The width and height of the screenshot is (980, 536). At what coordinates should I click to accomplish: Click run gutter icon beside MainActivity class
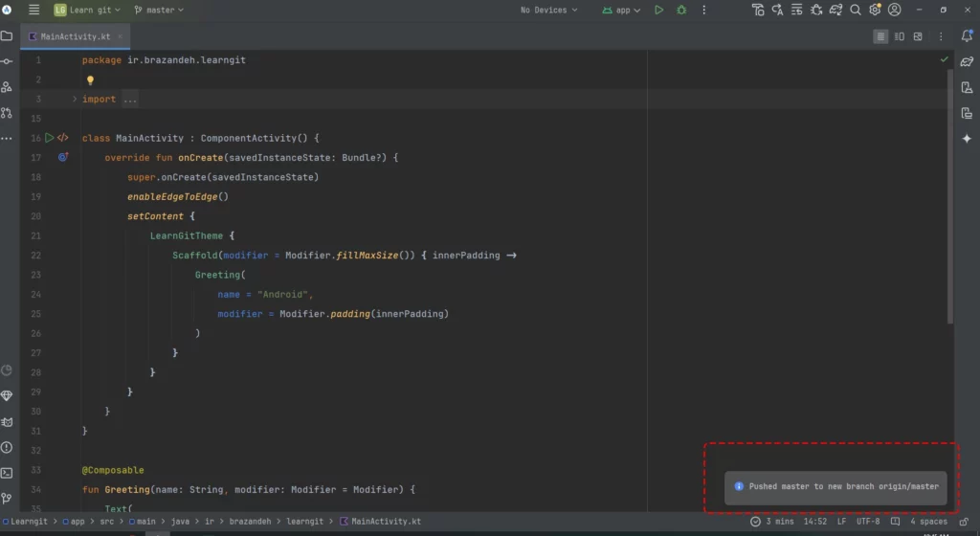click(x=50, y=138)
